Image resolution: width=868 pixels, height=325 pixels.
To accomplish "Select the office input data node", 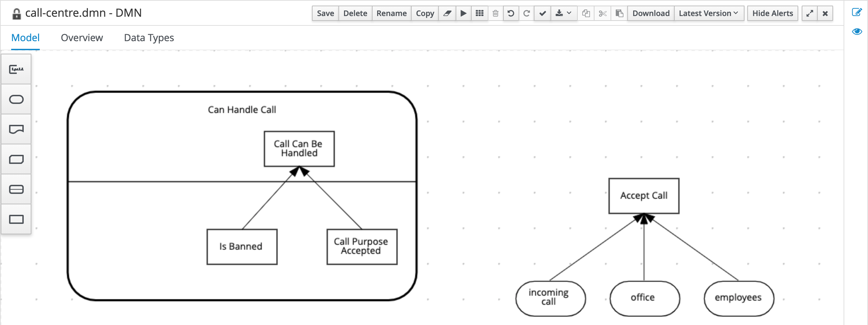I will pos(645,298).
